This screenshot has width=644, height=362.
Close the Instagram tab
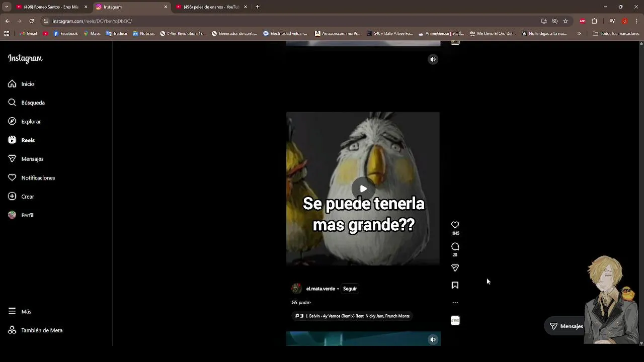pyautogui.click(x=166, y=7)
